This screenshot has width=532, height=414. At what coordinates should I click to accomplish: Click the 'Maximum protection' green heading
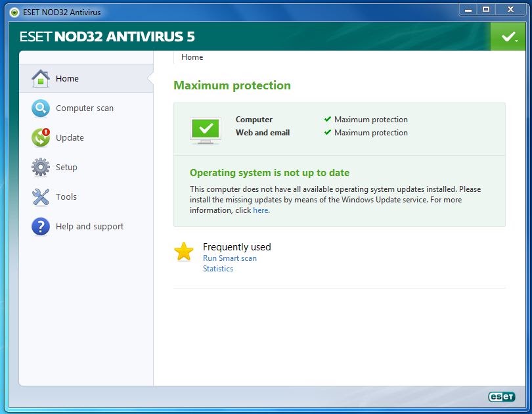coord(232,85)
